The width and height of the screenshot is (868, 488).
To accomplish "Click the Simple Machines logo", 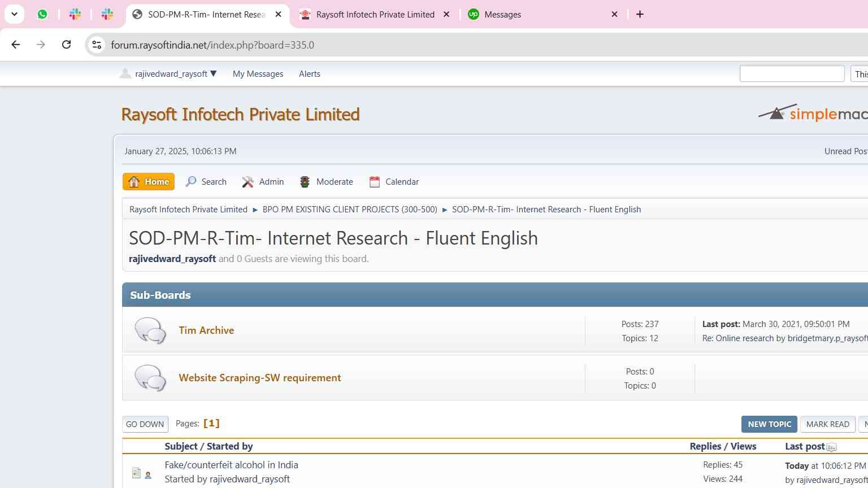I will pos(813,113).
